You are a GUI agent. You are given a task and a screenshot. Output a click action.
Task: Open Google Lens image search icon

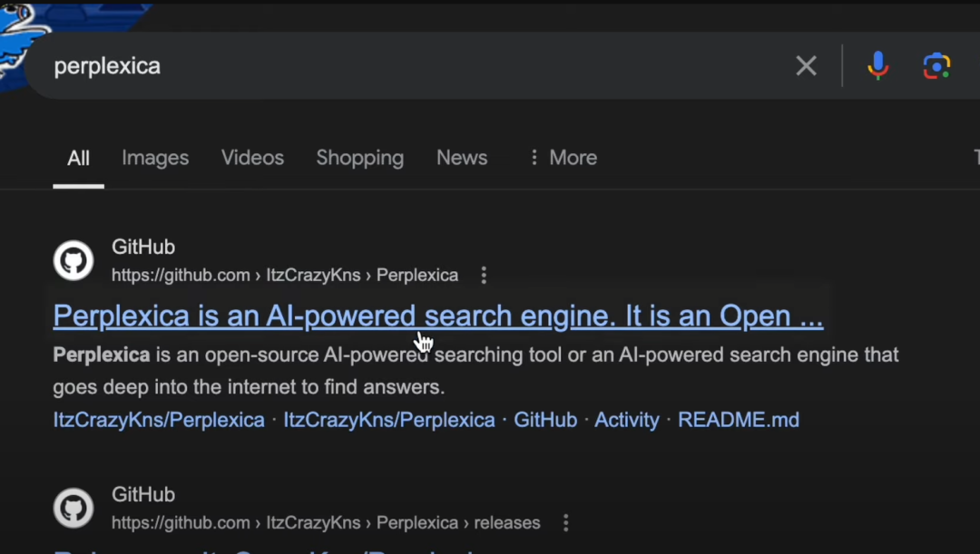click(x=936, y=66)
